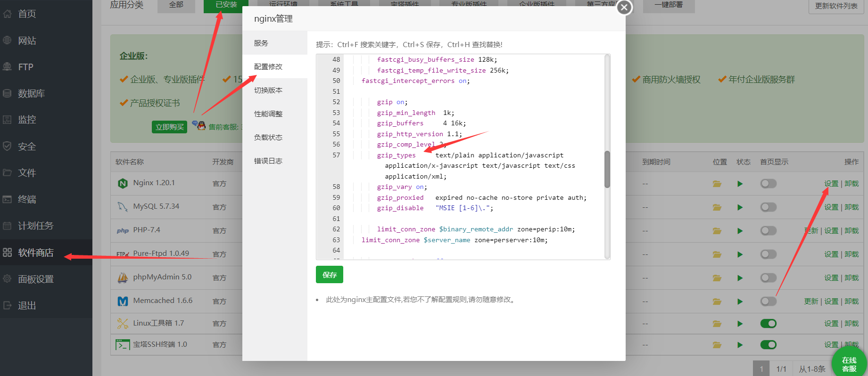Click the Nginx green hexagon logo
This screenshot has width=868, height=376.
123,183
